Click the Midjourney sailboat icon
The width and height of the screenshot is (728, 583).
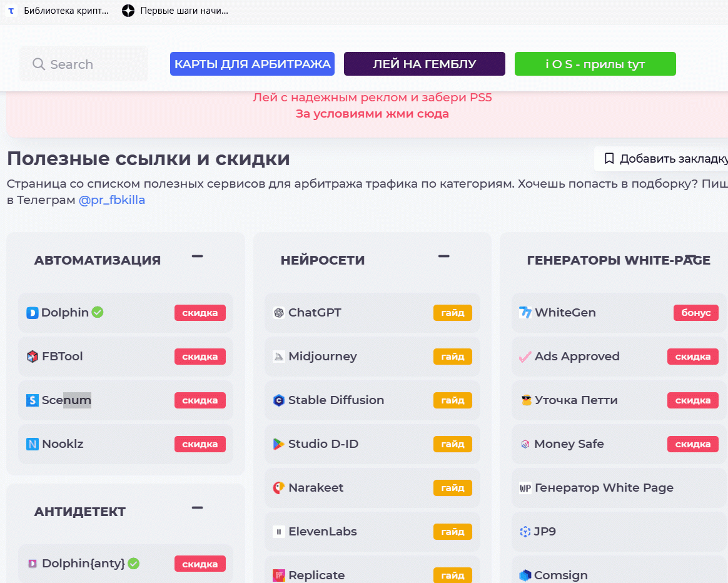[278, 357]
